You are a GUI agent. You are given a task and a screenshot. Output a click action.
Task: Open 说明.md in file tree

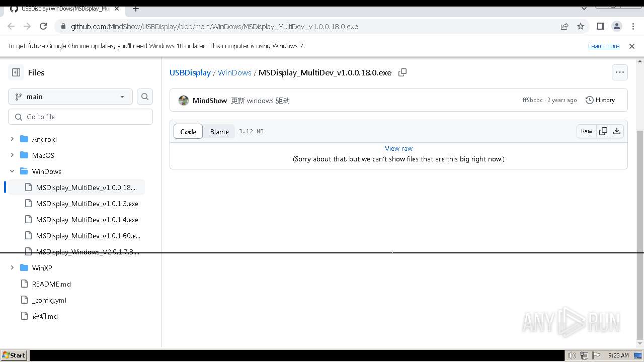[45, 316]
